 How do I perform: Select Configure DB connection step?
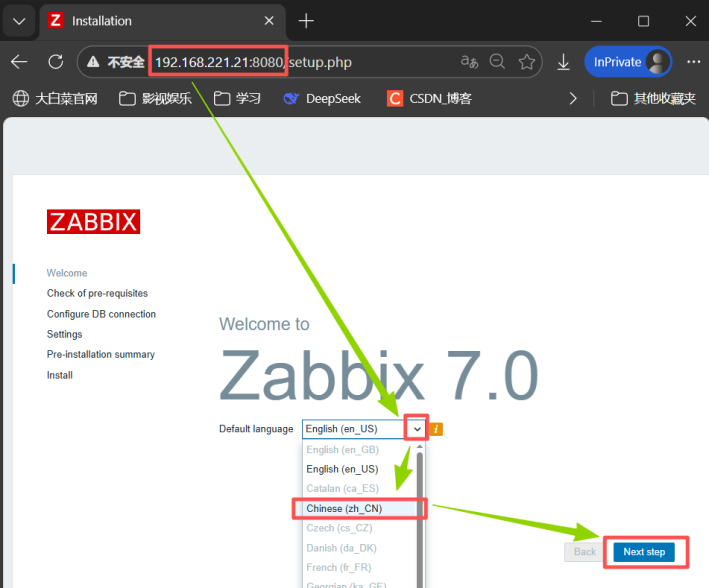coord(101,314)
